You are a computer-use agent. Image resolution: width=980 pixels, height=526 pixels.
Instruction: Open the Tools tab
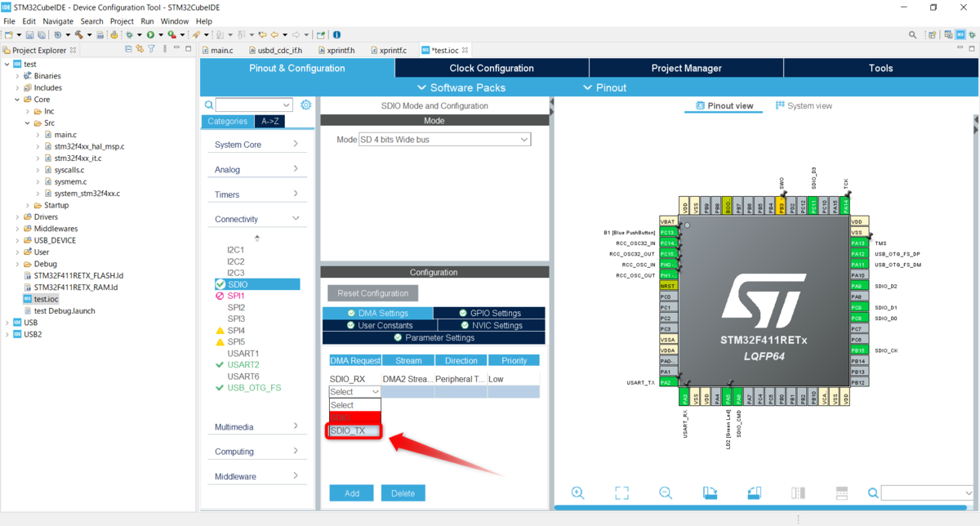[x=881, y=69]
